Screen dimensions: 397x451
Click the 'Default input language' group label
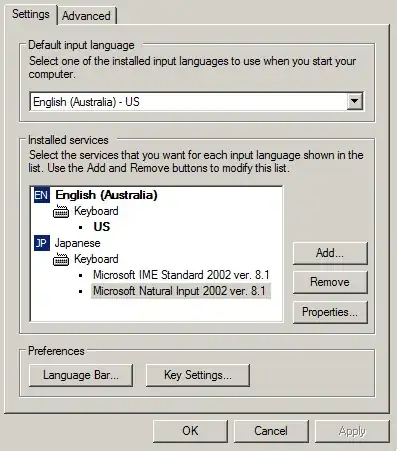(81, 45)
